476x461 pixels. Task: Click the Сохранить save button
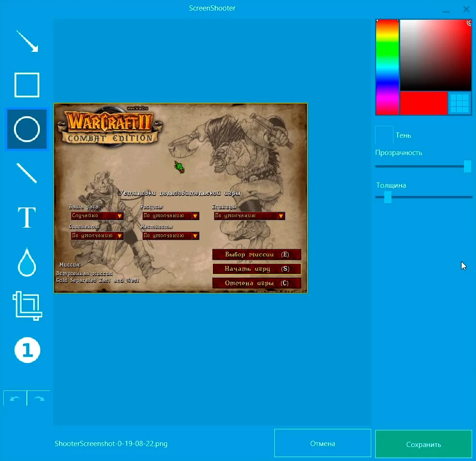(x=424, y=444)
